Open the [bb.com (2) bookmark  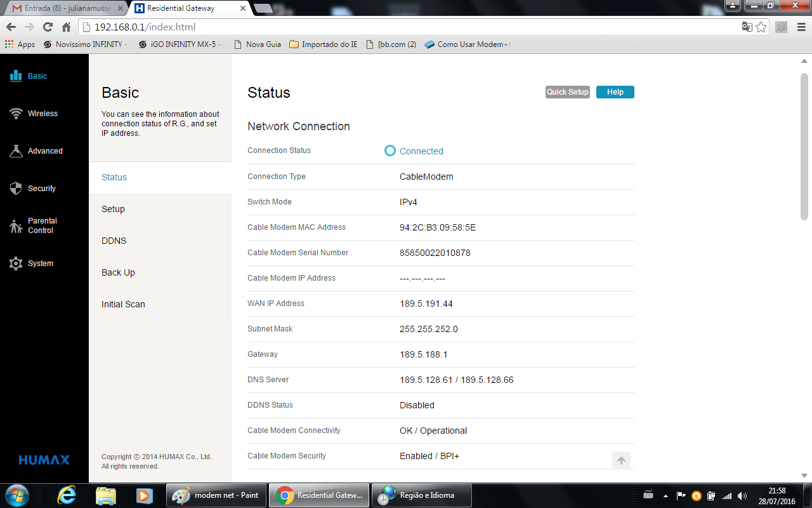coord(391,44)
